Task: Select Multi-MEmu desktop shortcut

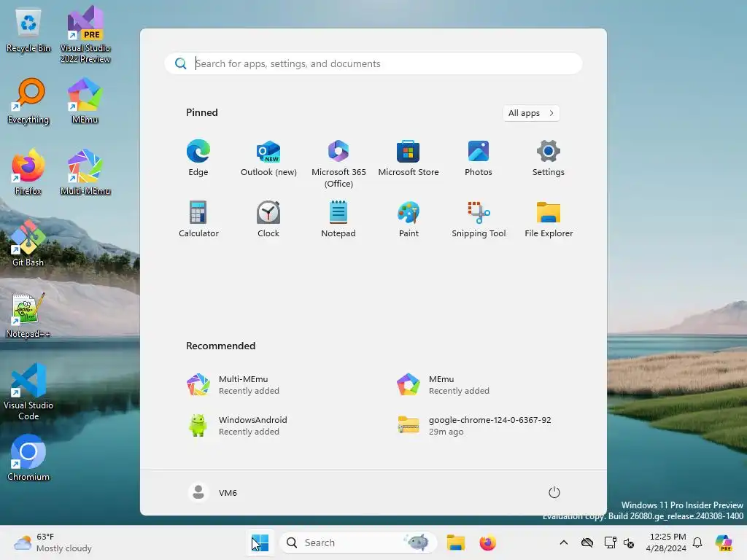Action: point(85,172)
